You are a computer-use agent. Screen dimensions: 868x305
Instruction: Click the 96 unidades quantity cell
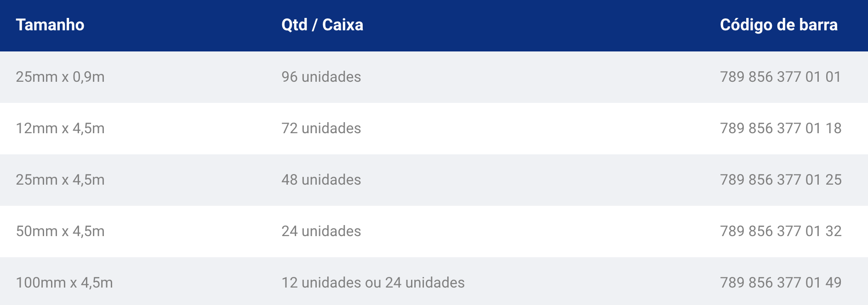[321, 77]
